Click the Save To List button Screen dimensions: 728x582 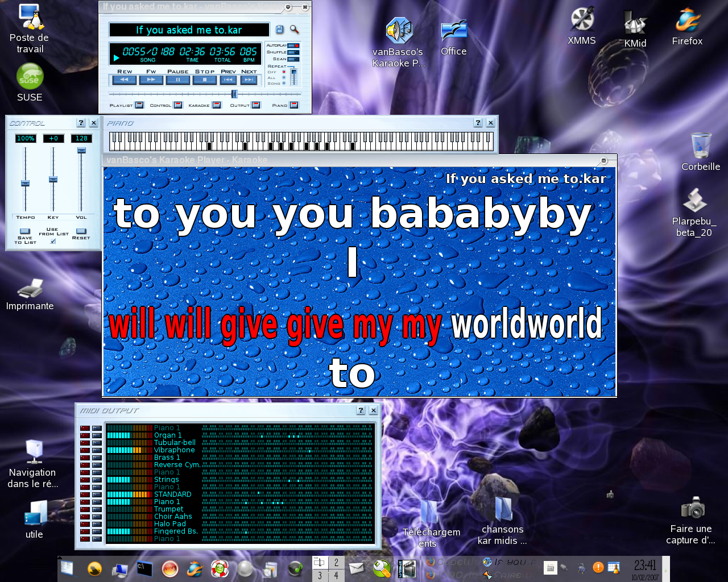click(25, 231)
